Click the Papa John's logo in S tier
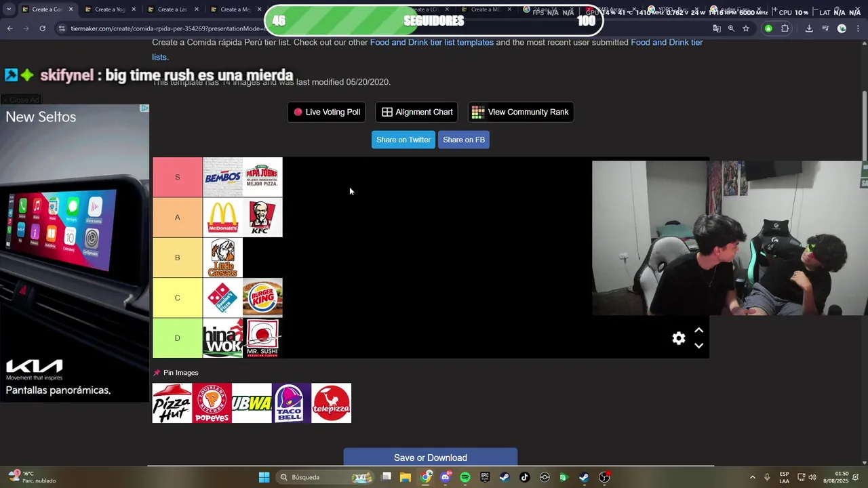 (262, 178)
